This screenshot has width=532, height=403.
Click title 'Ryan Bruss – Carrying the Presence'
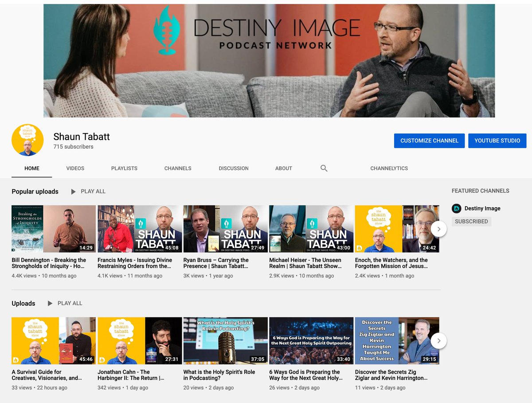point(216,263)
